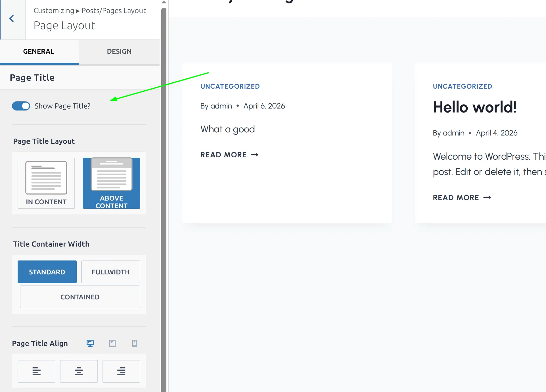Image resolution: width=546 pixels, height=392 pixels.
Task: Open the UNCATEGORIZED category link
Action: tap(230, 86)
